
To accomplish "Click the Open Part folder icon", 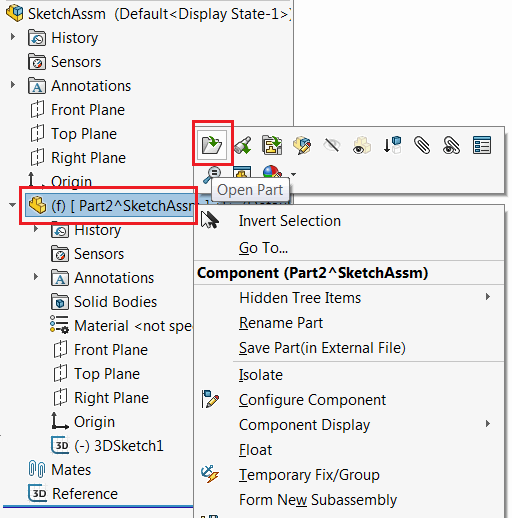I will point(212,145).
